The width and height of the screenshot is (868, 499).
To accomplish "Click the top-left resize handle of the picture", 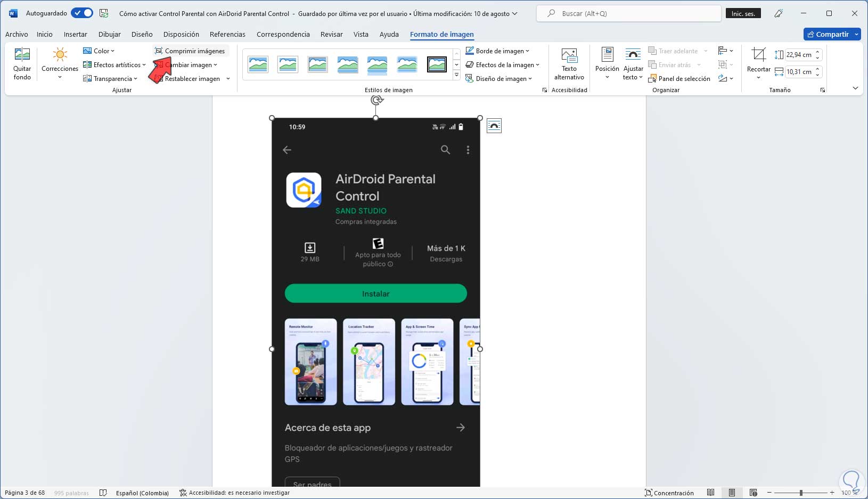I will (272, 118).
